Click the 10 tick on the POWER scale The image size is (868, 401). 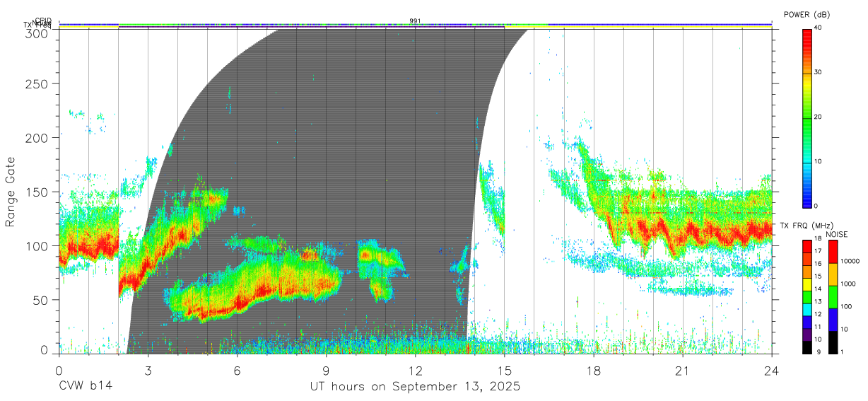click(x=817, y=162)
